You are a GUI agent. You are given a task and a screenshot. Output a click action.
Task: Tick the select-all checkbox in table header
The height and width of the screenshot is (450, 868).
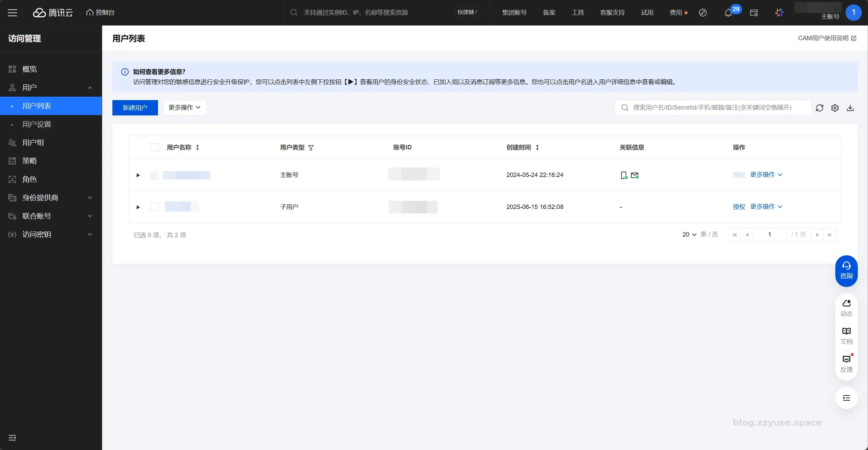(155, 147)
